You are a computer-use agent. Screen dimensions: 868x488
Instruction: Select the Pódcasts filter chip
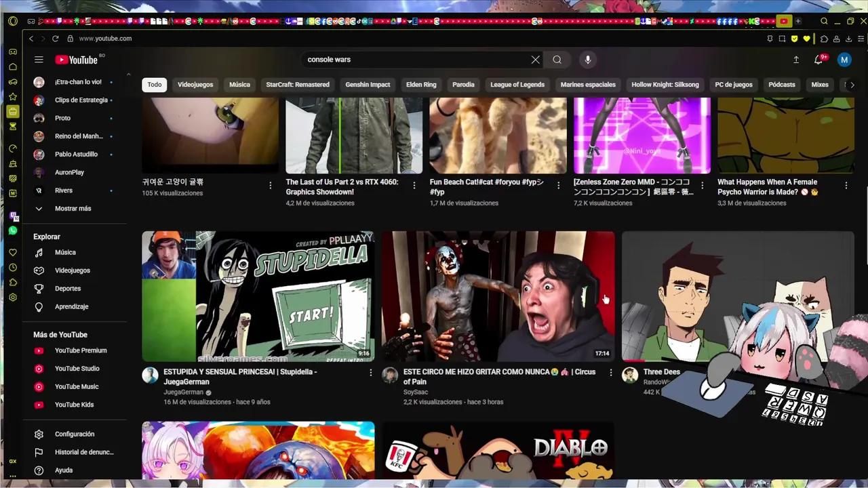click(x=782, y=85)
